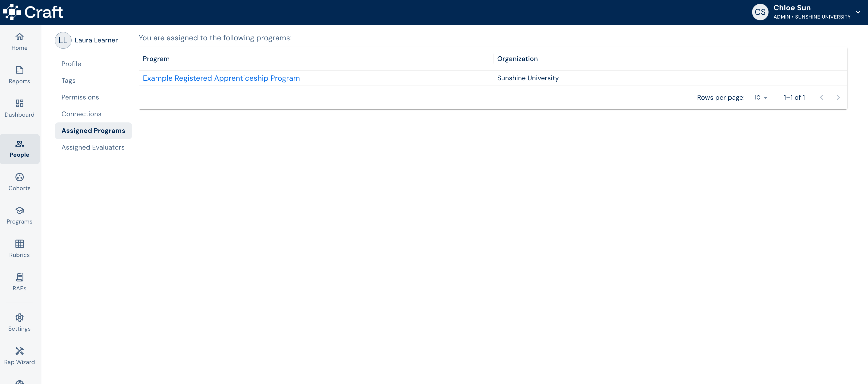The image size is (868, 384).
Task: Click the Chloe Sun user name
Action: click(x=792, y=8)
